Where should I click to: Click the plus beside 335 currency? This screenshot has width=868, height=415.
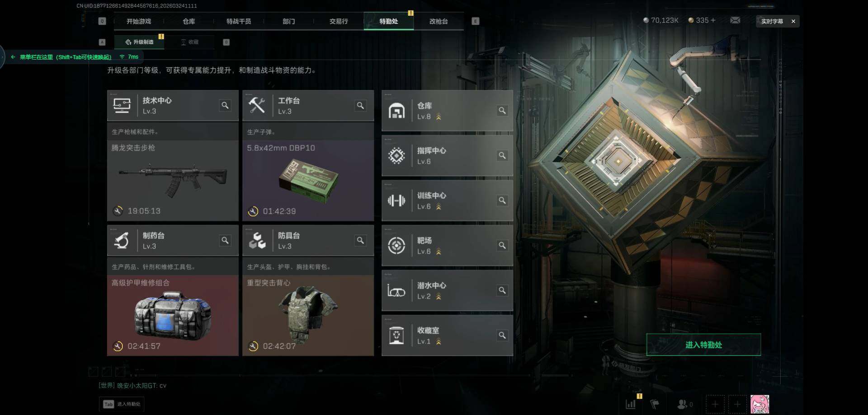713,20
